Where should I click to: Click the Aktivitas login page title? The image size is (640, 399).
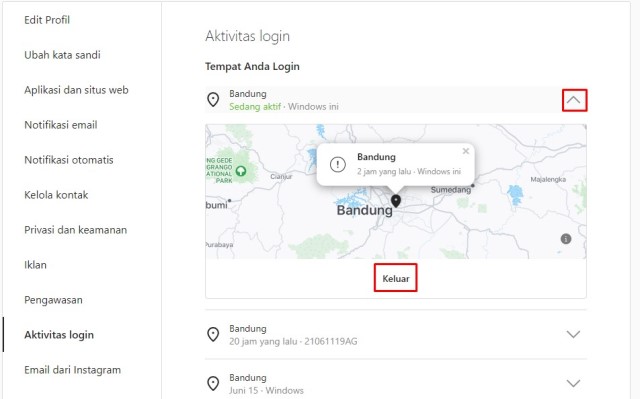247,36
